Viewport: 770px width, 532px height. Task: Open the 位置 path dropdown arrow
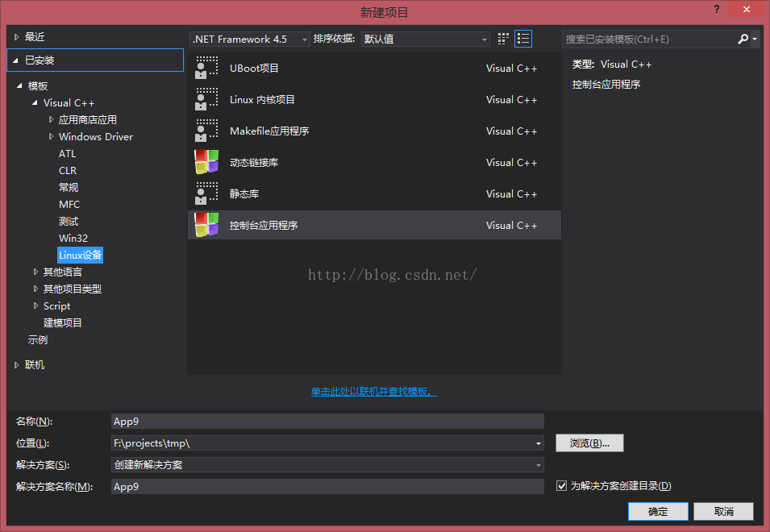click(539, 443)
